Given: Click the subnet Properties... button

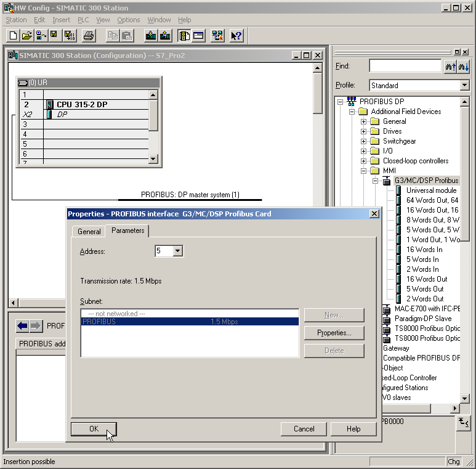Looking at the screenshot, I should (334, 333).
